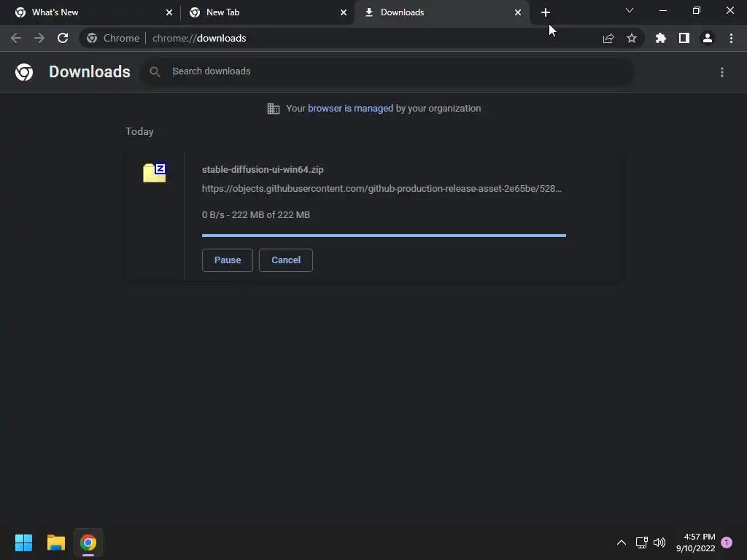Switch to the What's New tab
The width and height of the screenshot is (747, 560).
[92, 12]
